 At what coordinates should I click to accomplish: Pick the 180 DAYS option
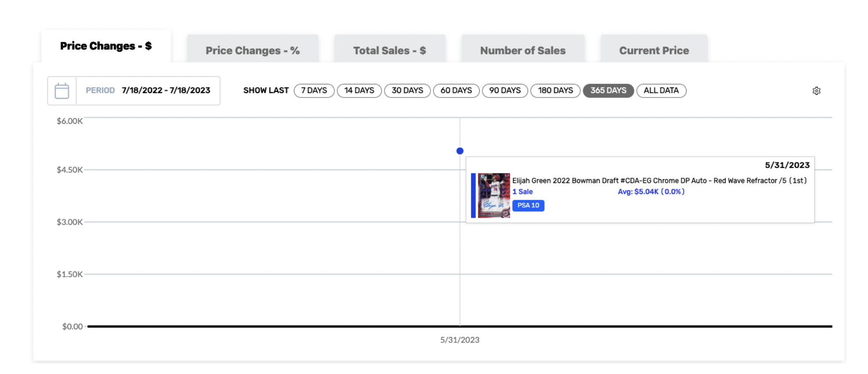pyautogui.click(x=555, y=90)
